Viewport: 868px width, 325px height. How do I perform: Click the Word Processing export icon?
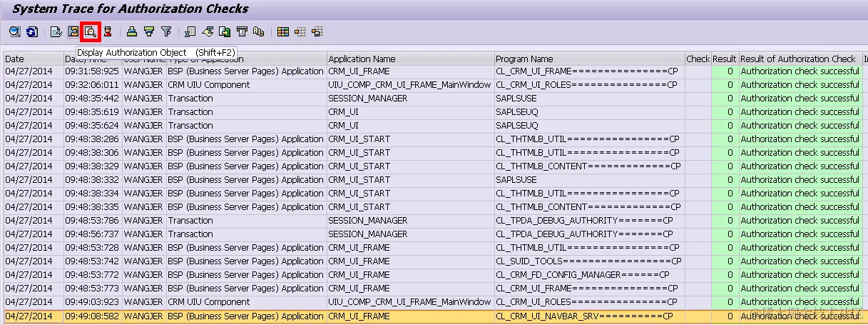(x=208, y=31)
